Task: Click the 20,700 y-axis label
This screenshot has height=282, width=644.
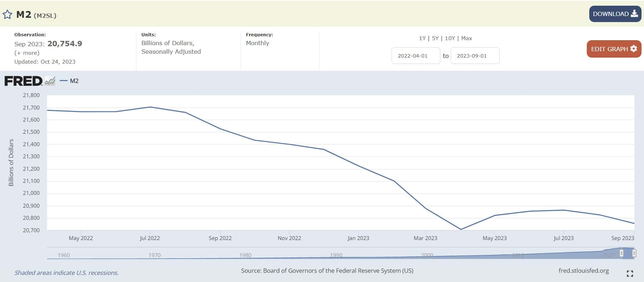Action: tap(31, 230)
